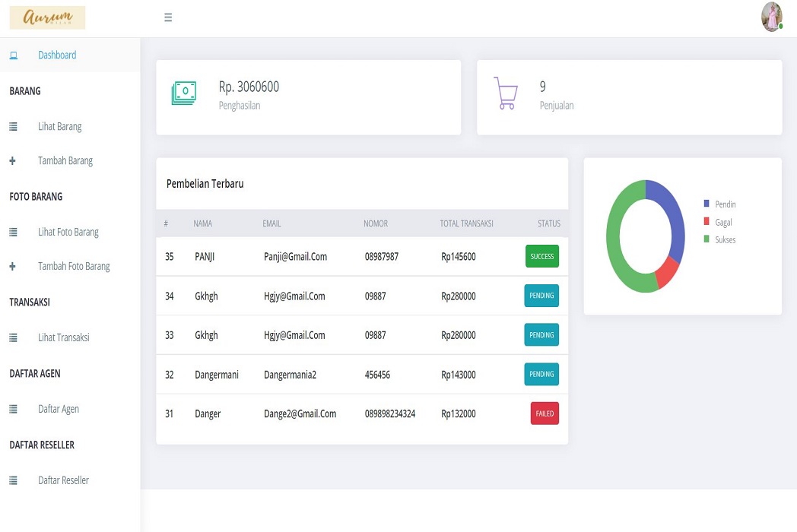This screenshot has width=797, height=532.
Task: Click the green SUCCESS status badge
Action: (541, 257)
